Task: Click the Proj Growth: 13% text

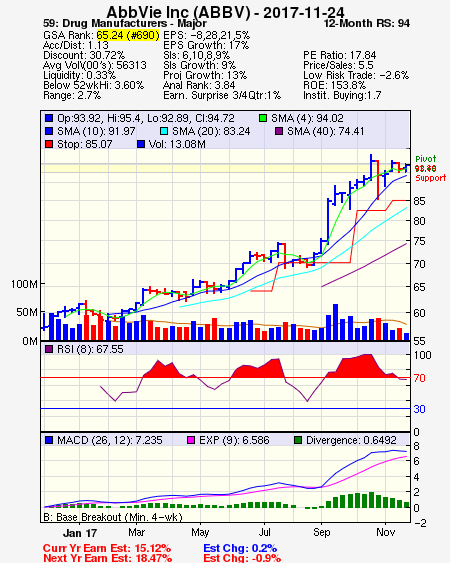Action: 205,75
